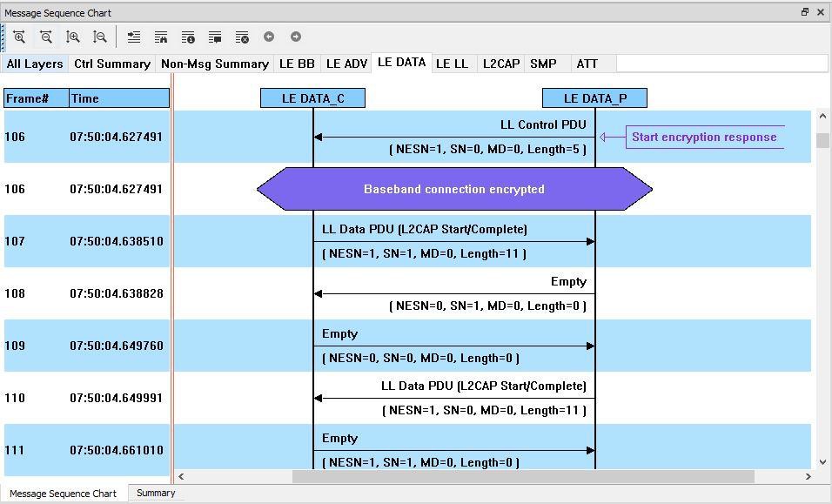The height and width of the screenshot is (504, 832).
Task: Click the find (binoculars) toolbar icon
Action: pyautogui.click(x=161, y=37)
